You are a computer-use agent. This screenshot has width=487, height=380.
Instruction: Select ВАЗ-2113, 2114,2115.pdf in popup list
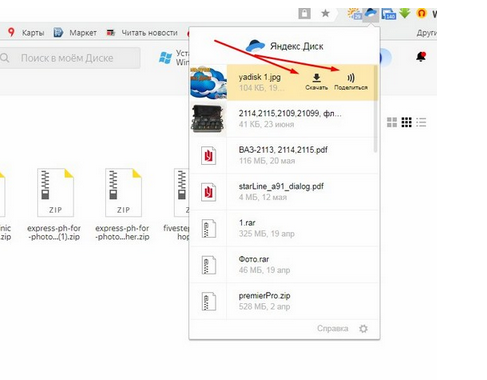284,155
